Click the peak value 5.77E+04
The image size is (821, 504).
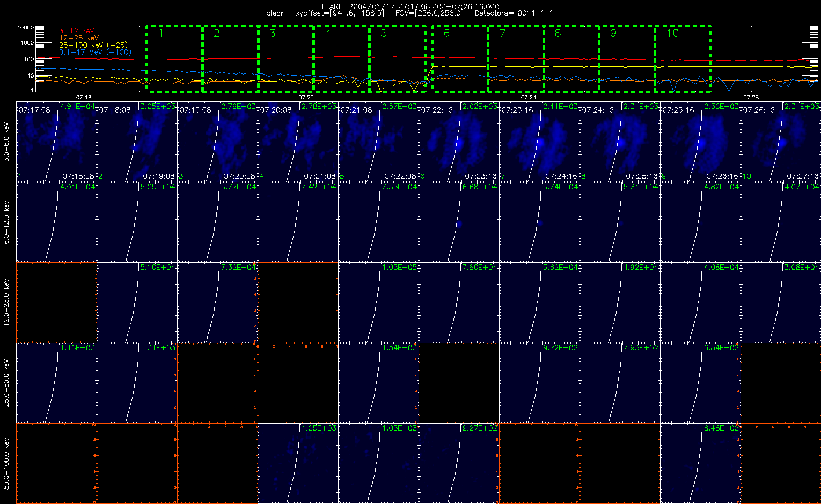(239, 187)
